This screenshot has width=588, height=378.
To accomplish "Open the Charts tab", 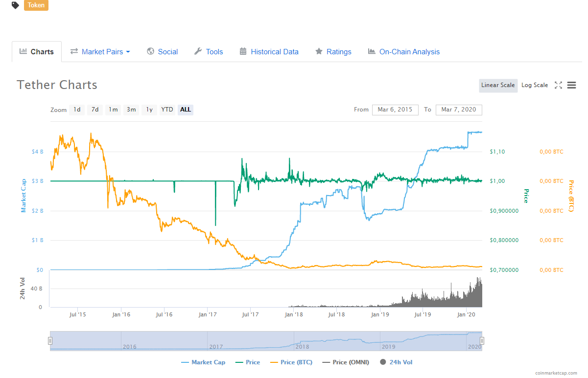I will tap(37, 51).
